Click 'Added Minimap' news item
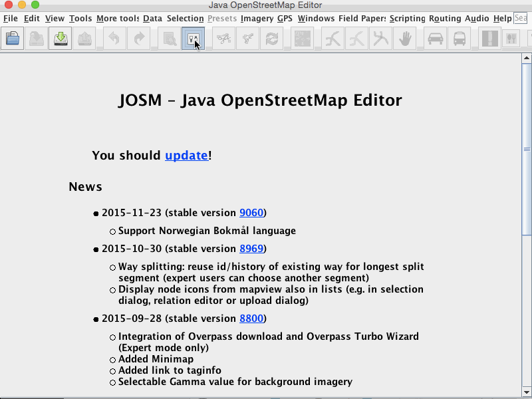Image resolution: width=532 pixels, height=399 pixels. point(156,359)
